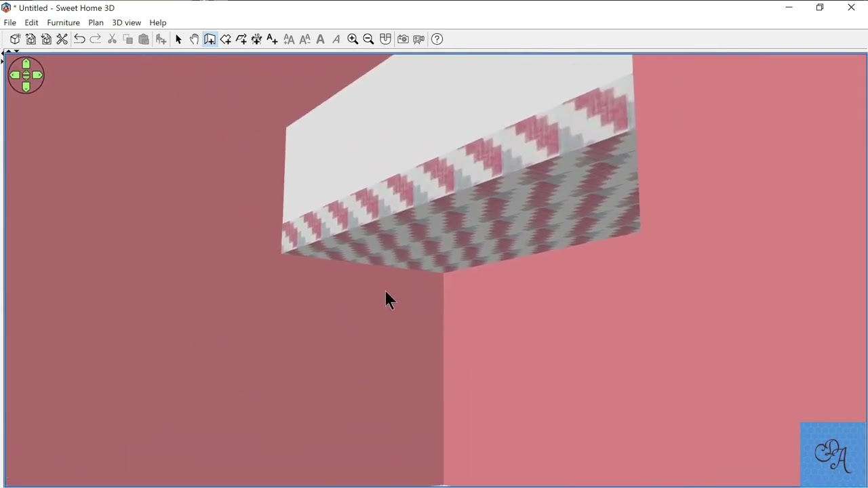The width and height of the screenshot is (868, 488).
Task: Zoom in with the magnifier plus icon
Action: (353, 39)
